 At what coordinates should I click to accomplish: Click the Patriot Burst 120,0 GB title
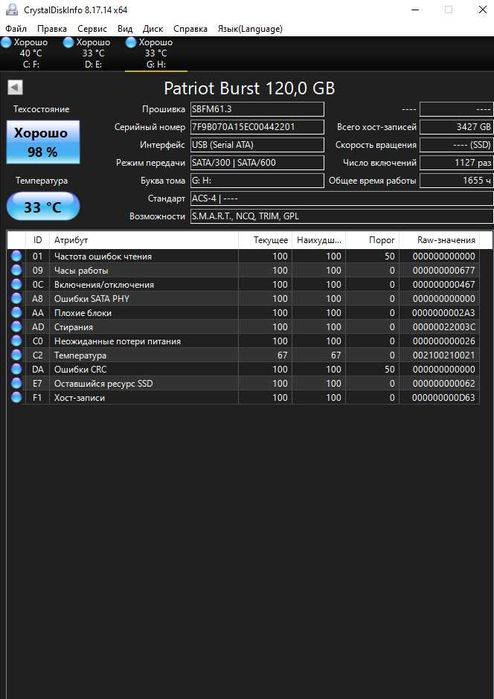coord(249,88)
